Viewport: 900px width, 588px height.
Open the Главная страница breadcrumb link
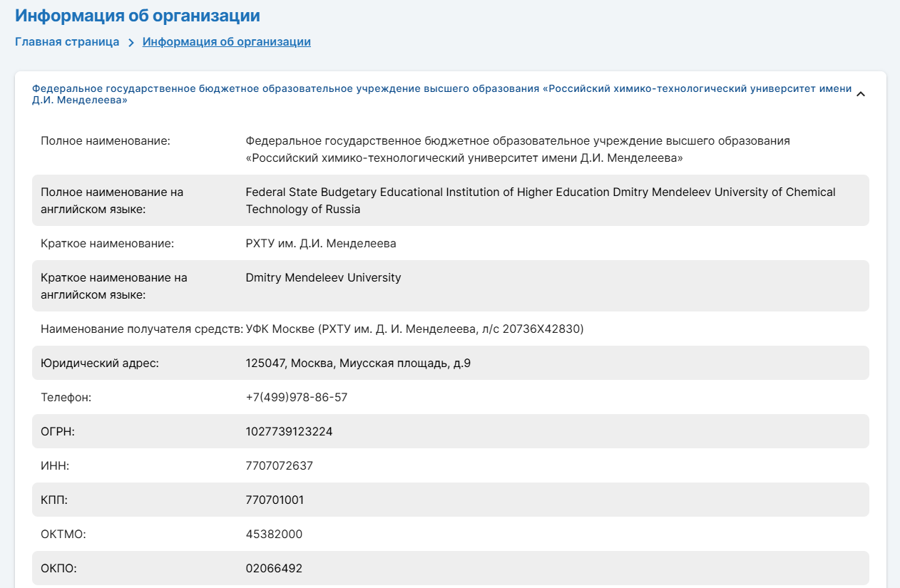(x=67, y=41)
